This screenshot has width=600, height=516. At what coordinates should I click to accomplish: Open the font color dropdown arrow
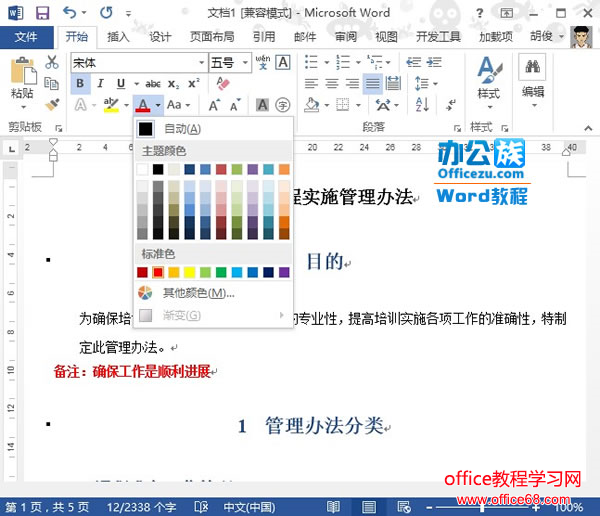click(158, 105)
